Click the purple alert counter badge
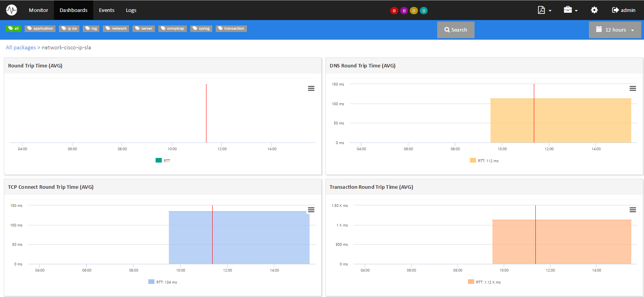This screenshot has width=644, height=297. pyautogui.click(x=404, y=11)
